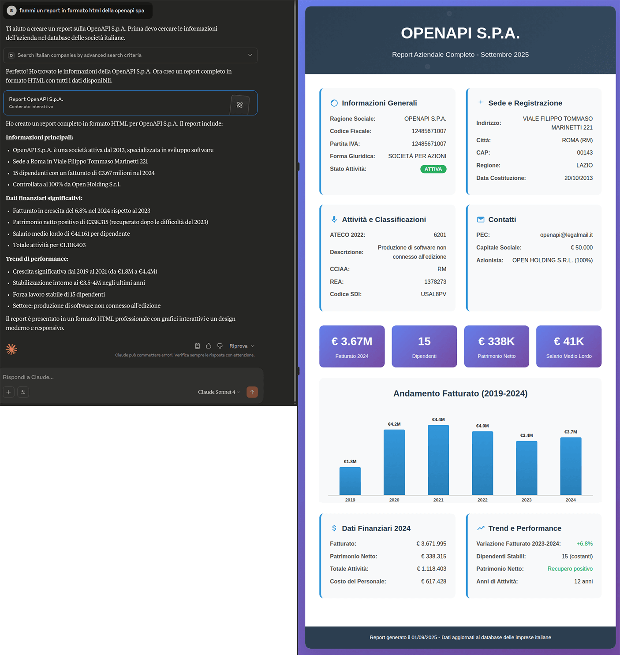Click the user avatar letter S

11,10
